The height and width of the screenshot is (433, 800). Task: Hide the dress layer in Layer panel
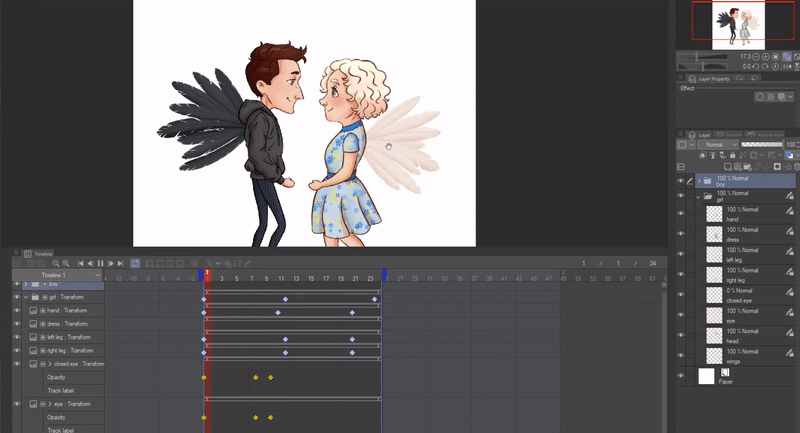681,234
